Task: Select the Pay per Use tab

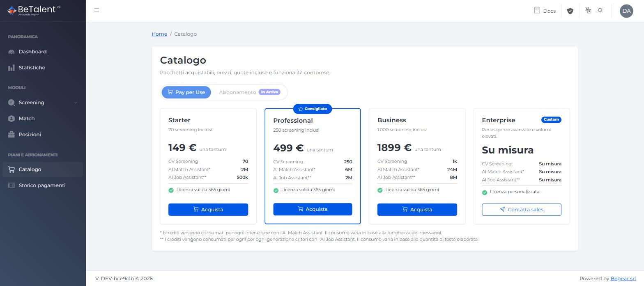Action: coord(186,92)
